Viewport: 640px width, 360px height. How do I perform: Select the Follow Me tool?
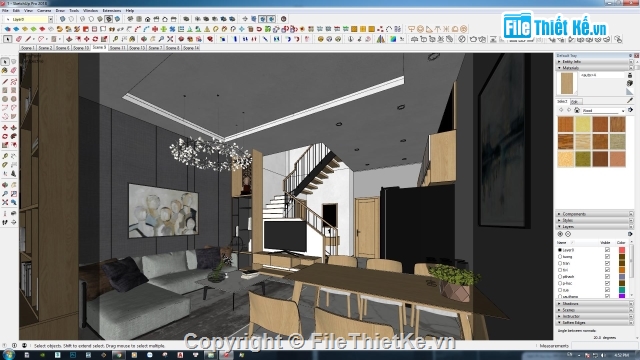[x=13, y=136]
